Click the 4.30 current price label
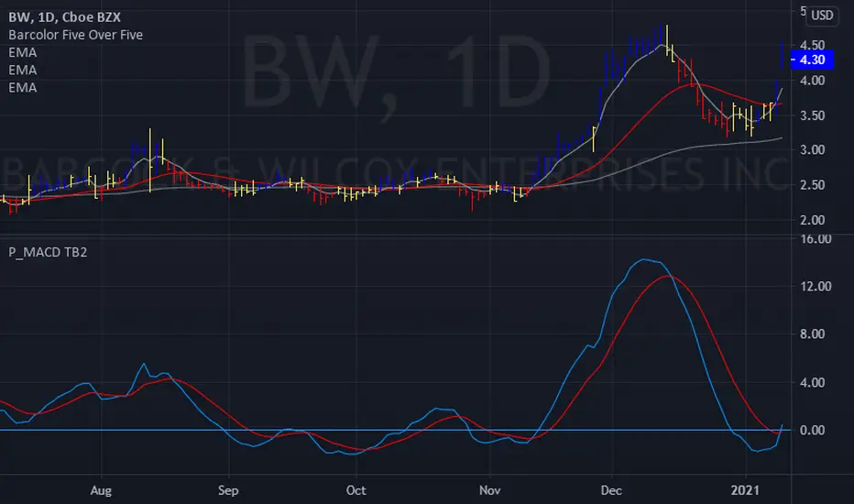Screen dimensions: 854x504 tap(812, 60)
